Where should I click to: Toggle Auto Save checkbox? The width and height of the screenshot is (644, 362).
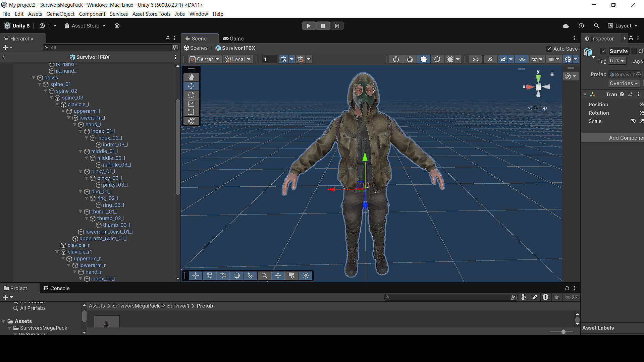tap(549, 49)
